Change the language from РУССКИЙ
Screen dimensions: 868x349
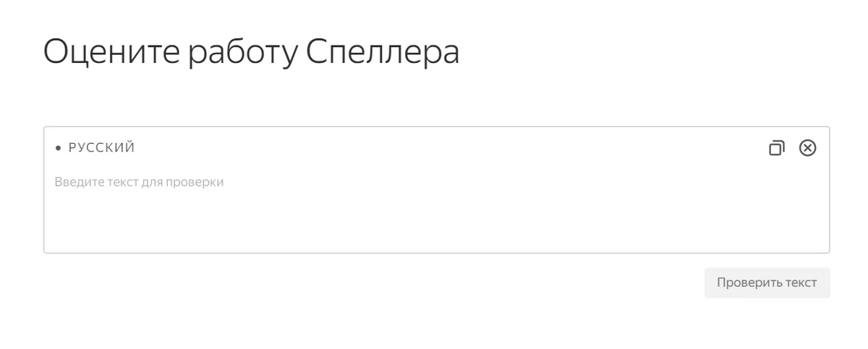click(x=101, y=148)
